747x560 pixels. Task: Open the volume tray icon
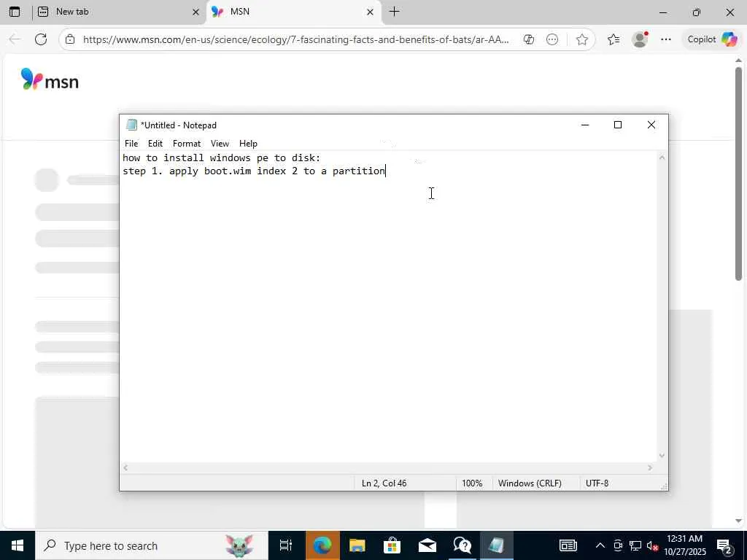coord(653,545)
